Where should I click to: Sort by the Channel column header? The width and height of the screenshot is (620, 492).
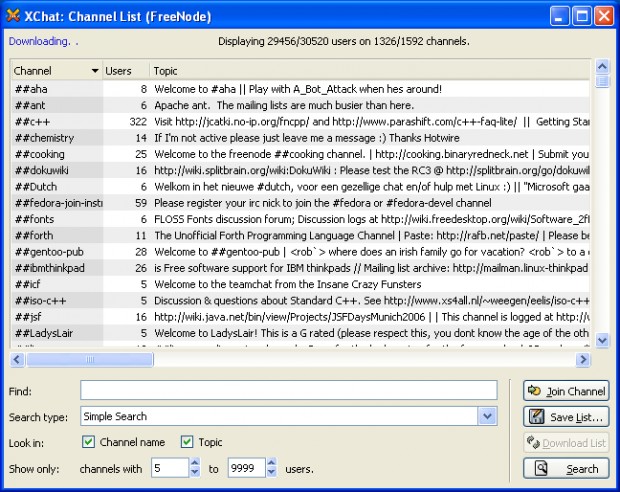(56, 71)
